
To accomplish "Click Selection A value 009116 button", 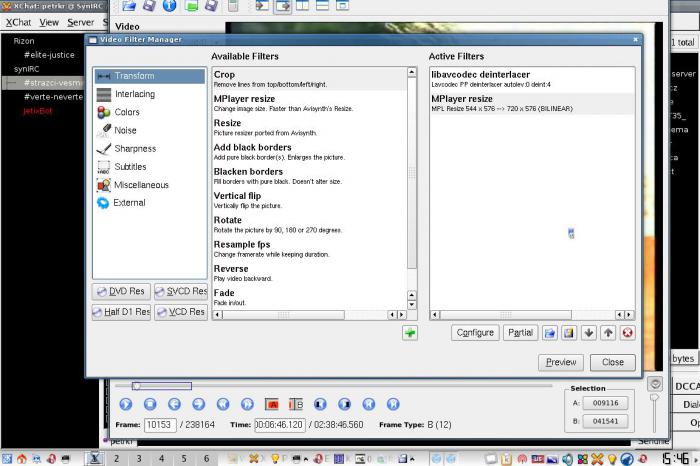I will click(x=606, y=403).
